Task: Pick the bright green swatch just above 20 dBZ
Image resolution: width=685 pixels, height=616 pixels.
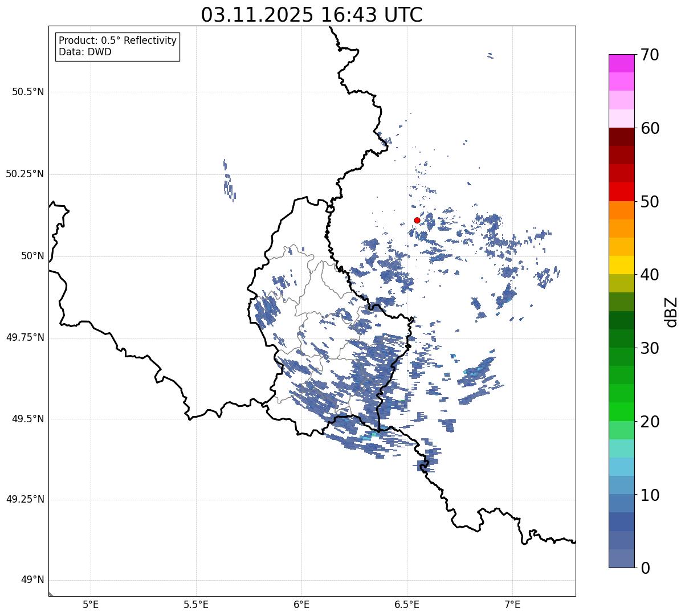Action: 621,412
